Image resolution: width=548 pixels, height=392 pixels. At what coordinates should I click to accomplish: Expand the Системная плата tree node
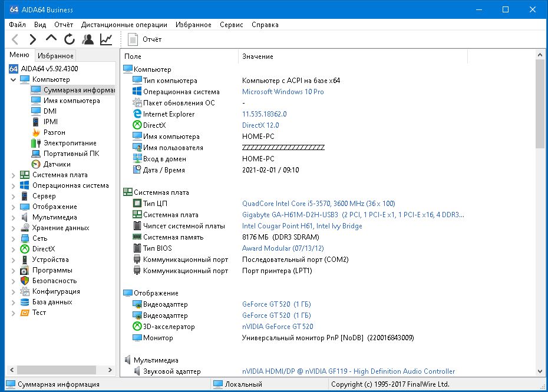[x=14, y=175]
